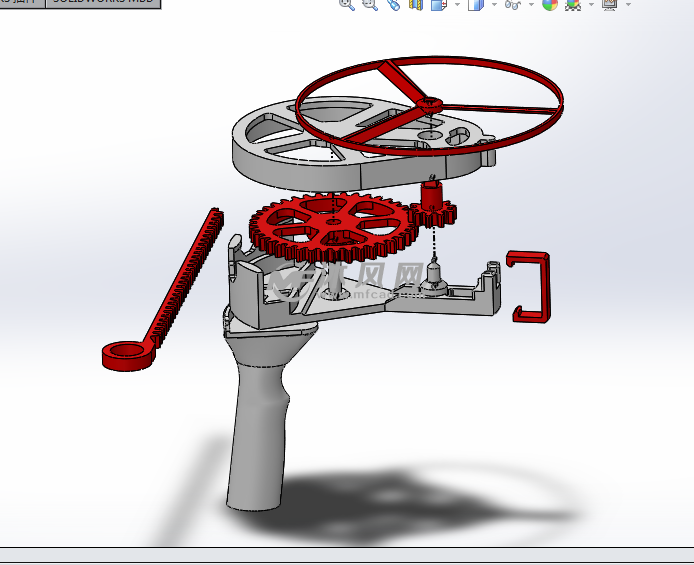Expand the Hide/Show Items dropdown arrow

(531, 4)
